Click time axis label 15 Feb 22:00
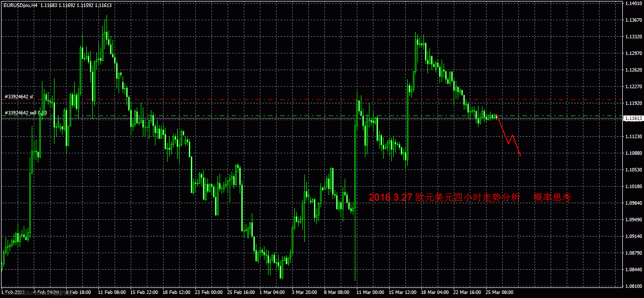This screenshot has height=298, width=644. point(144,292)
